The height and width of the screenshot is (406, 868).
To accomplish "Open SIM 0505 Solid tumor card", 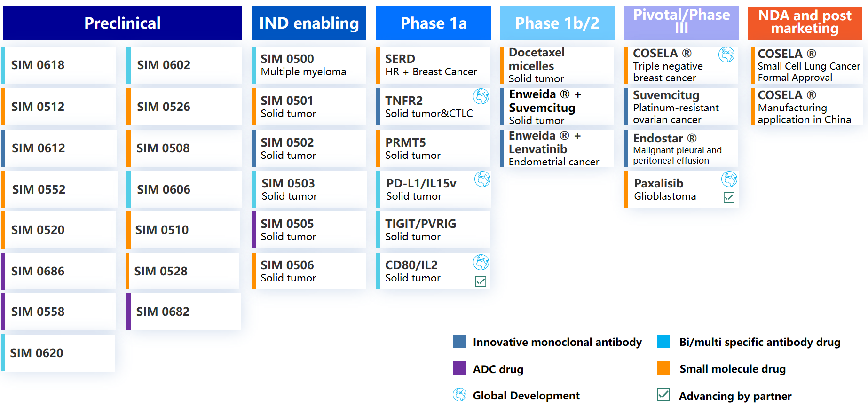I will [309, 230].
